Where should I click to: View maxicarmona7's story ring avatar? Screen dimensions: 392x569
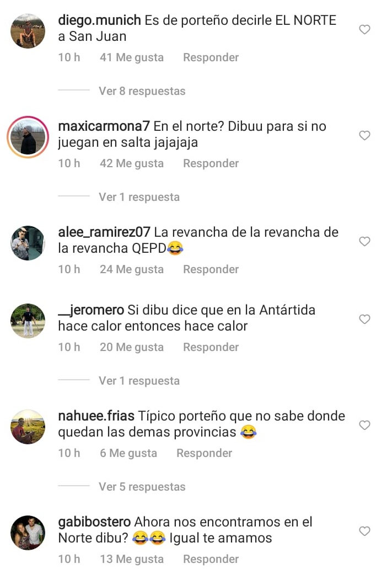point(28,137)
